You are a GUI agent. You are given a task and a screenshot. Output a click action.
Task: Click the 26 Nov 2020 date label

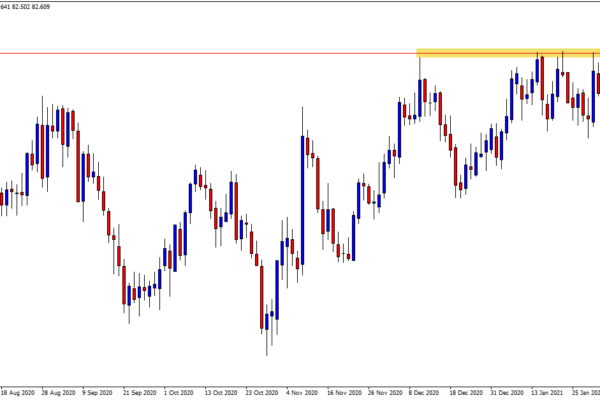pos(386,393)
